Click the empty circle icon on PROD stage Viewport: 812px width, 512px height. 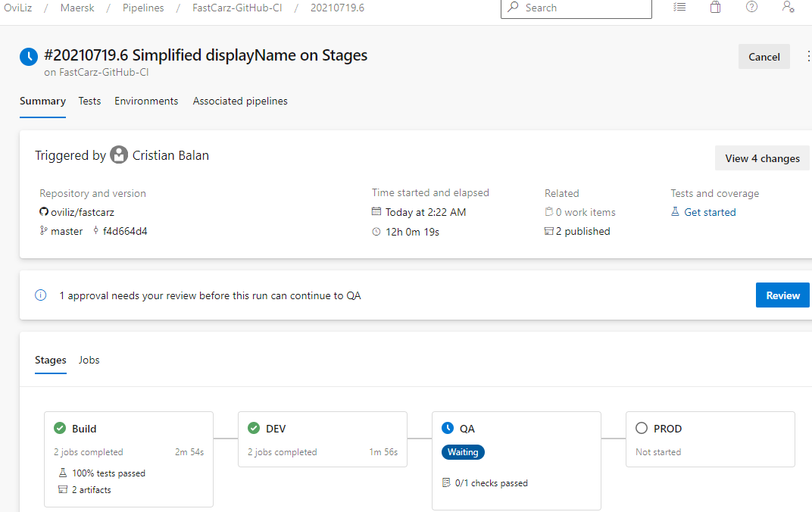(x=642, y=428)
